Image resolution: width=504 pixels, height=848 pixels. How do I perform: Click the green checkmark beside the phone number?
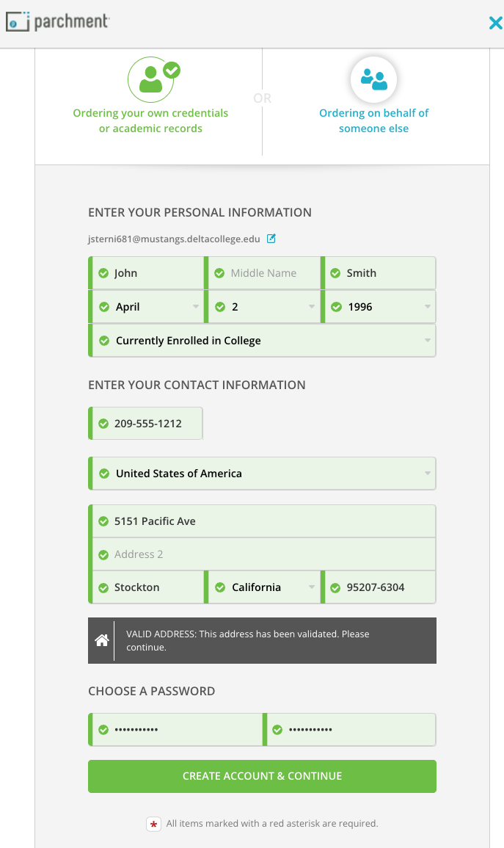point(103,423)
